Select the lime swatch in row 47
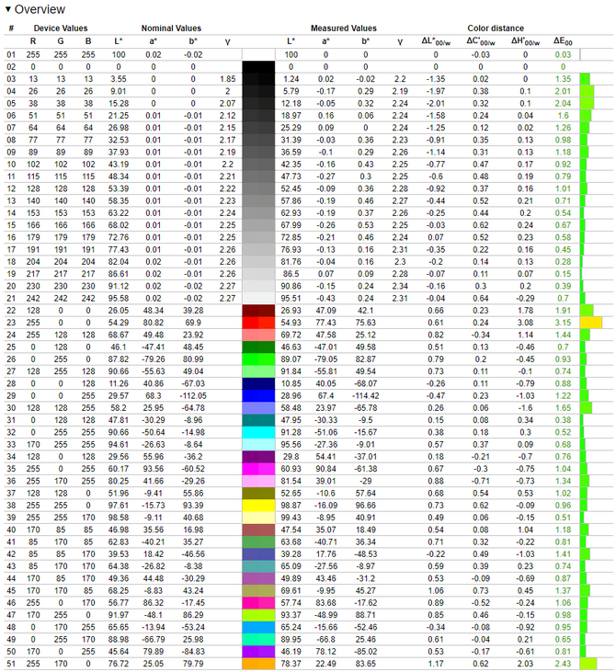Screen dimensions: 616x672 [x=258, y=615]
